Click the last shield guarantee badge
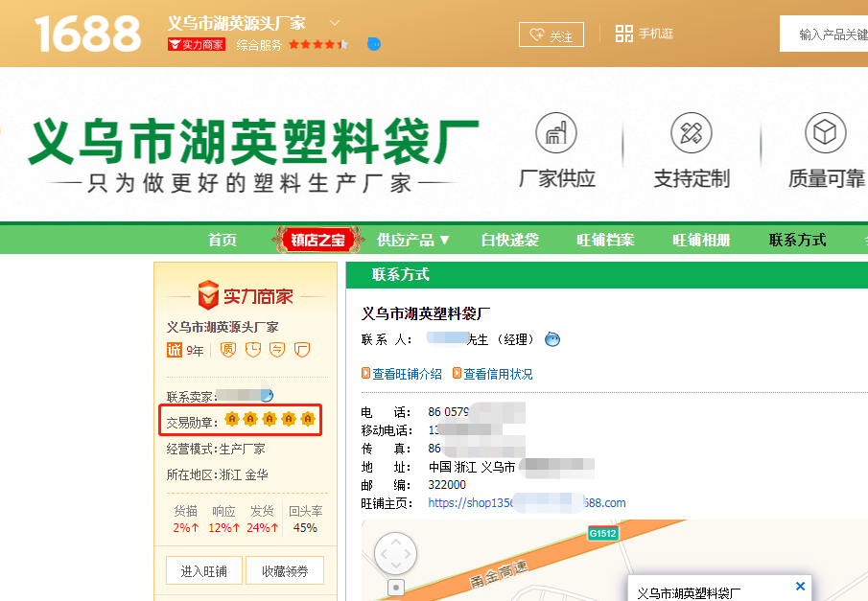The height and width of the screenshot is (601, 868). click(302, 350)
